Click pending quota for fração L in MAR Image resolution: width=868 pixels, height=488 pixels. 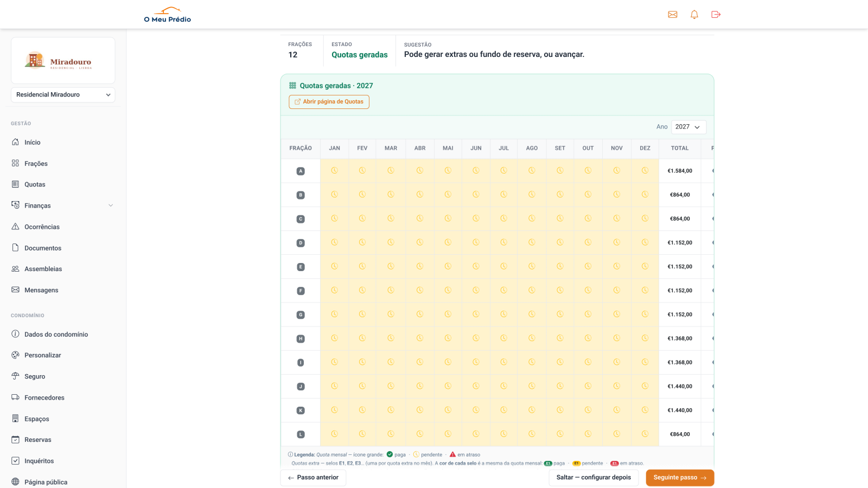[x=391, y=434]
